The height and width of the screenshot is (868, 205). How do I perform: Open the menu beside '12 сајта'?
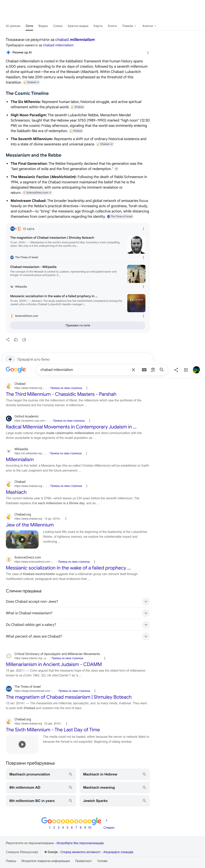tap(143, 229)
